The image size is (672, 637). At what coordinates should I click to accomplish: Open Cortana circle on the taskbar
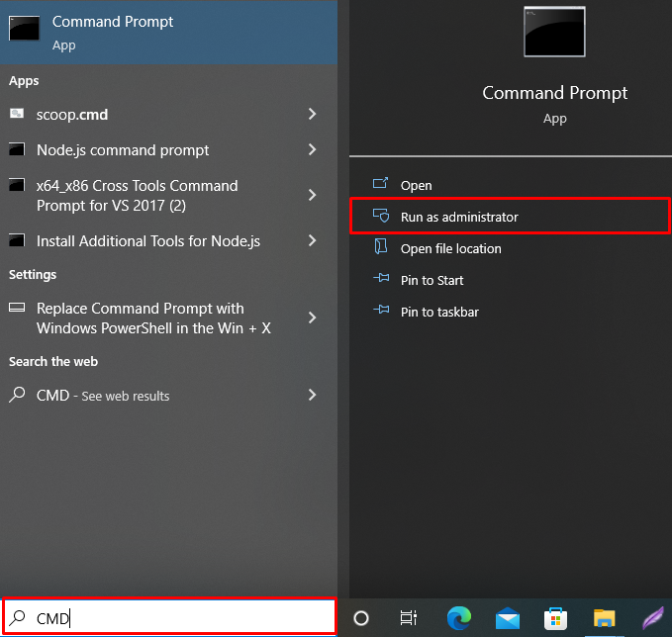pos(361,618)
